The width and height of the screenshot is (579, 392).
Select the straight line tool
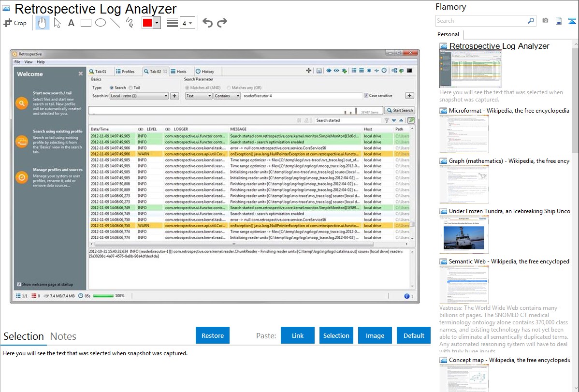[x=115, y=23]
